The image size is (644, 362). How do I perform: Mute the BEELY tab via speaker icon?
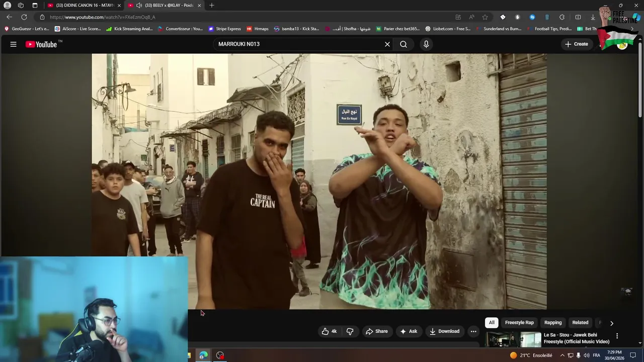point(139,6)
